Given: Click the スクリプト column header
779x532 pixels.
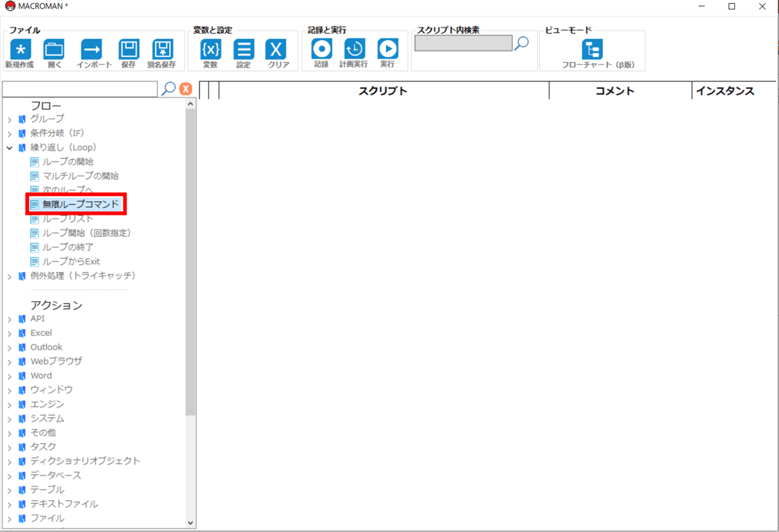Looking at the screenshot, I should (x=384, y=91).
